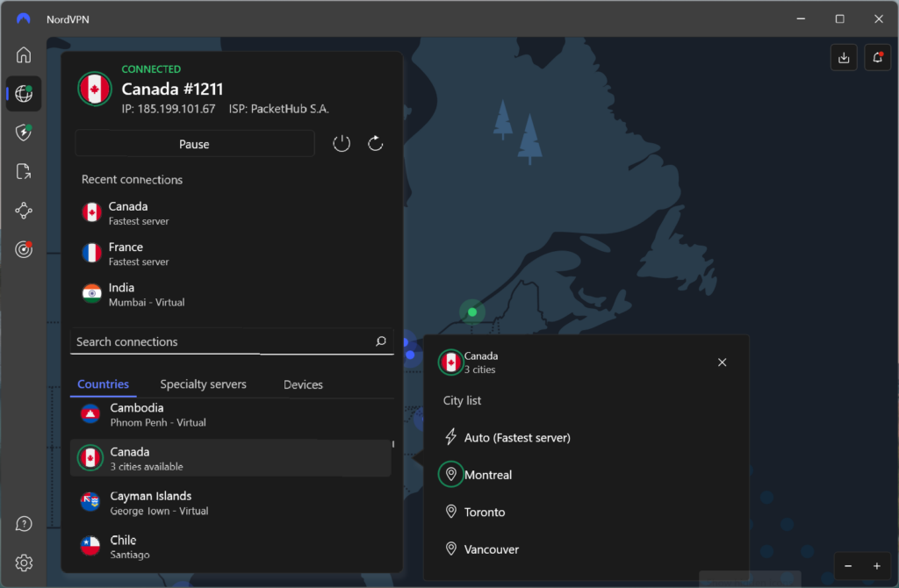
Task: Click the download icon in the top right
Action: pyautogui.click(x=844, y=57)
